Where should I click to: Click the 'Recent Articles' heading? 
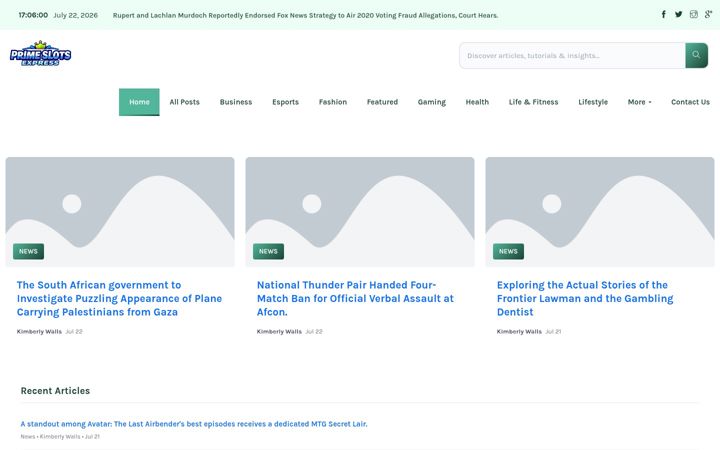coord(55,391)
